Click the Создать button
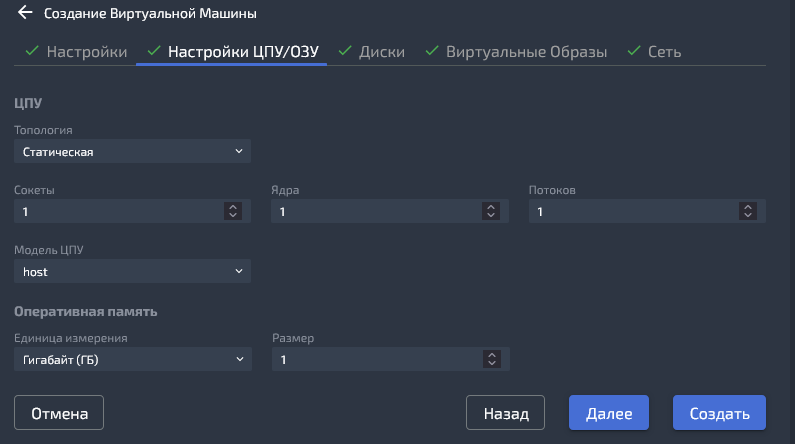This screenshot has height=444, width=795. [x=719, y=413]
